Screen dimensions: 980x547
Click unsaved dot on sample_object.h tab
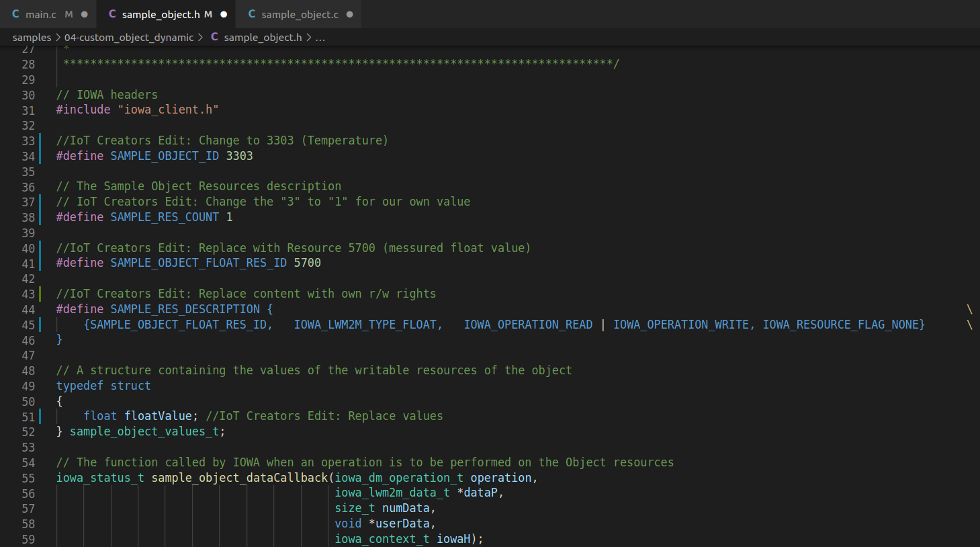coord(224,14)
